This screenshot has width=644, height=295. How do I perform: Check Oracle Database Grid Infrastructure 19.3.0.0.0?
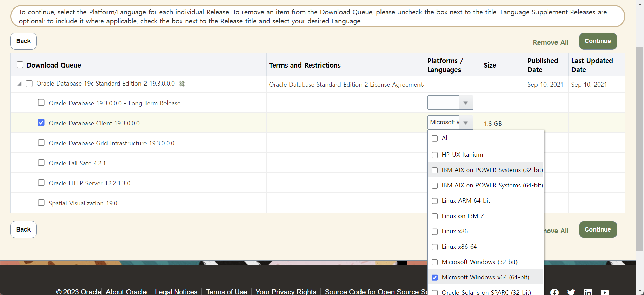click(x=41, y=143)
